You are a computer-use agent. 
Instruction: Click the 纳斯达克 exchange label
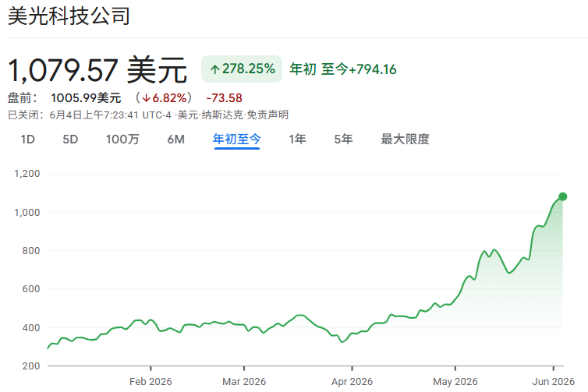pyautogui.click(x=222, y=115)
